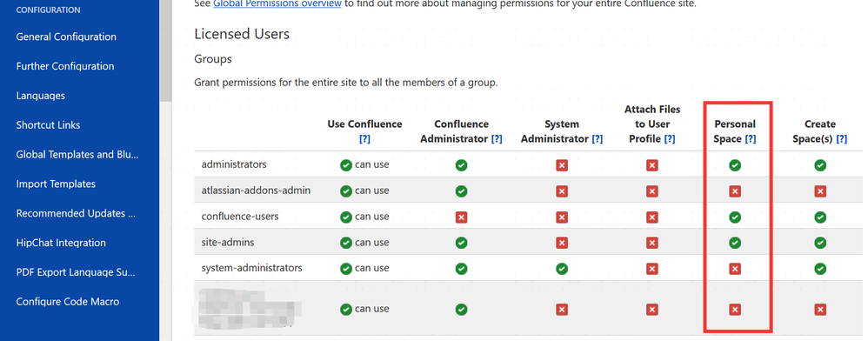Click green check for confluence-users Personal Space
Image resolution: width=868 pixels, height=341 pixels.
735,217
